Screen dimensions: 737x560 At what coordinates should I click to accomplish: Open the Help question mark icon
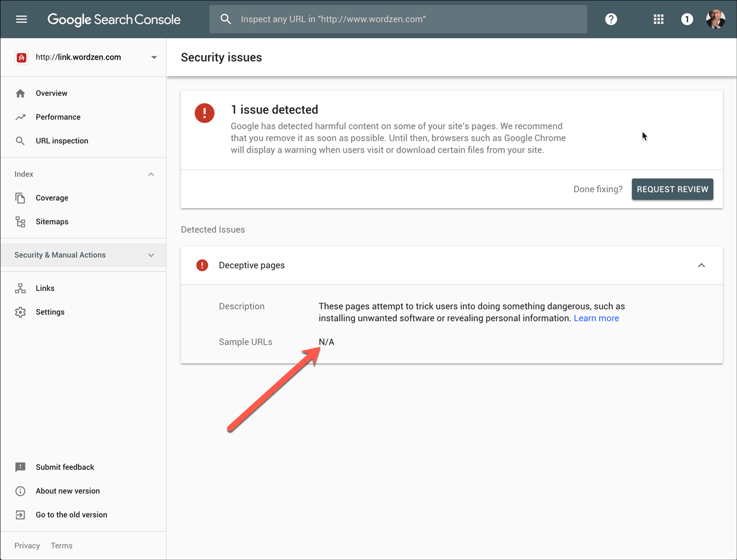tap(611, 19)
